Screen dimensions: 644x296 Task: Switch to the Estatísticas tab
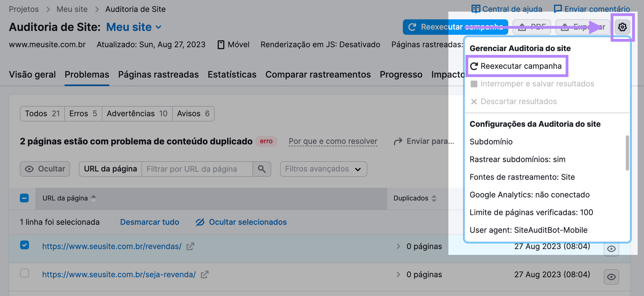tap(232, 74)
